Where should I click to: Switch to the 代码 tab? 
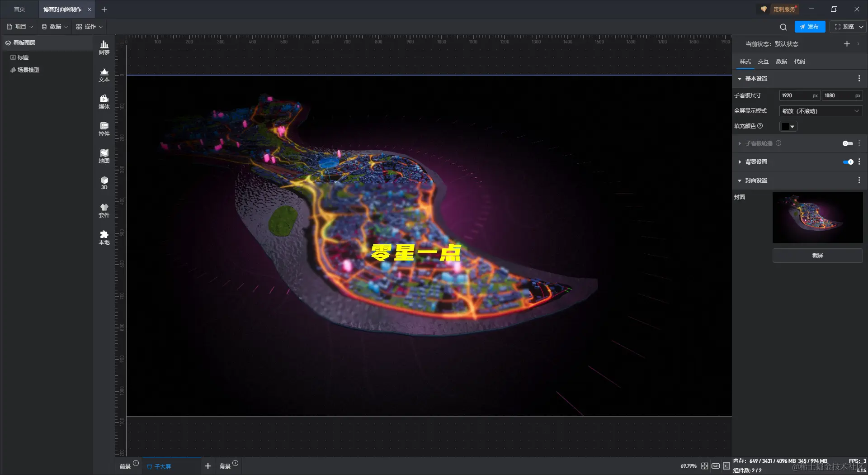[799, 62]
